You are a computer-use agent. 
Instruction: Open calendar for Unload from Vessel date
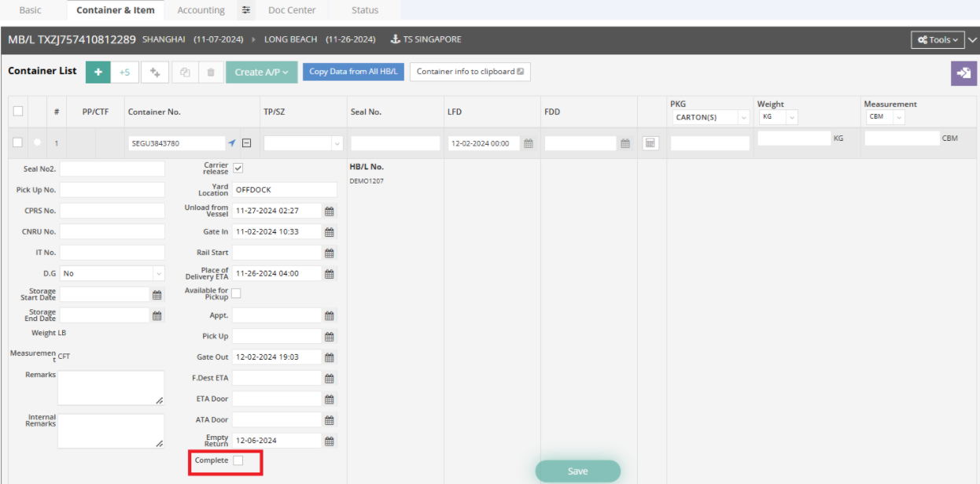click(x=330, y=211)
